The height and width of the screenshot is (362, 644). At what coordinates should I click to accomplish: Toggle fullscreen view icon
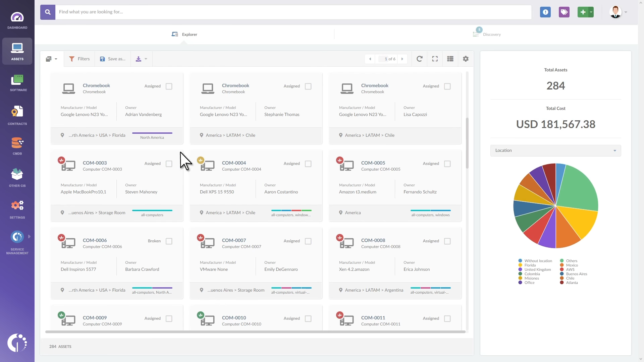point(435,59)
